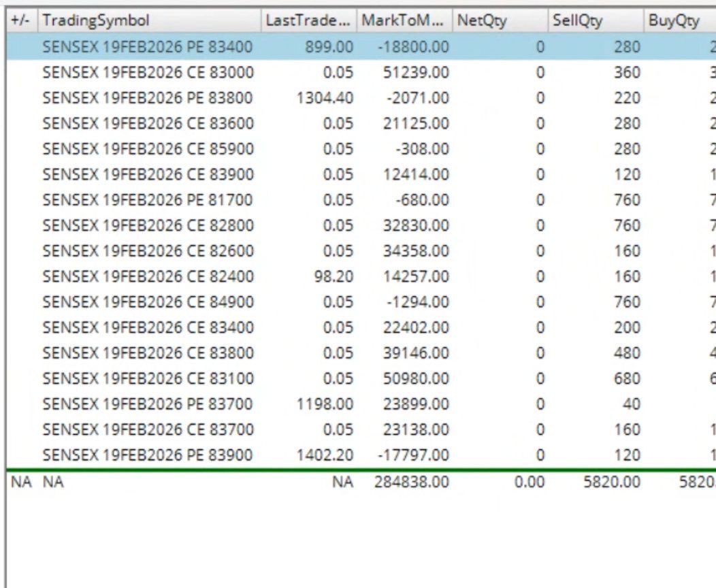716x588 pixels.
Task: Select row SENSEX 19FEB2026 CE 83100
Action: [361, 379]
